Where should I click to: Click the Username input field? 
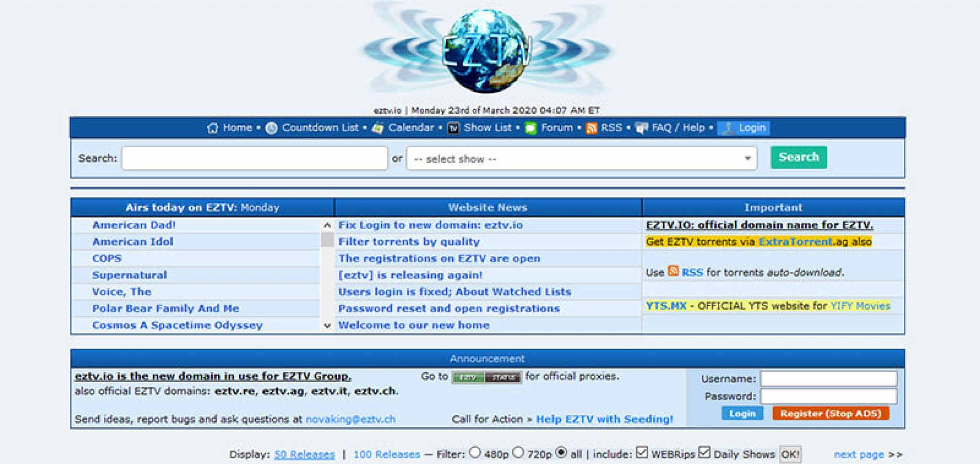pos(829,379)
